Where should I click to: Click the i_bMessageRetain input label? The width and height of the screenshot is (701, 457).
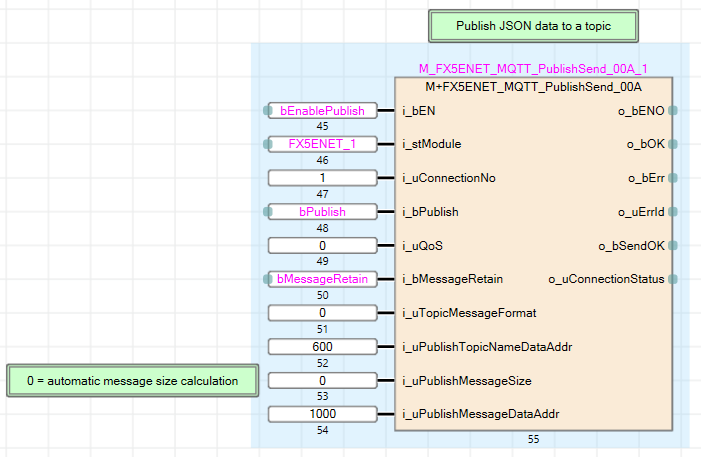[x=452, y=279]
